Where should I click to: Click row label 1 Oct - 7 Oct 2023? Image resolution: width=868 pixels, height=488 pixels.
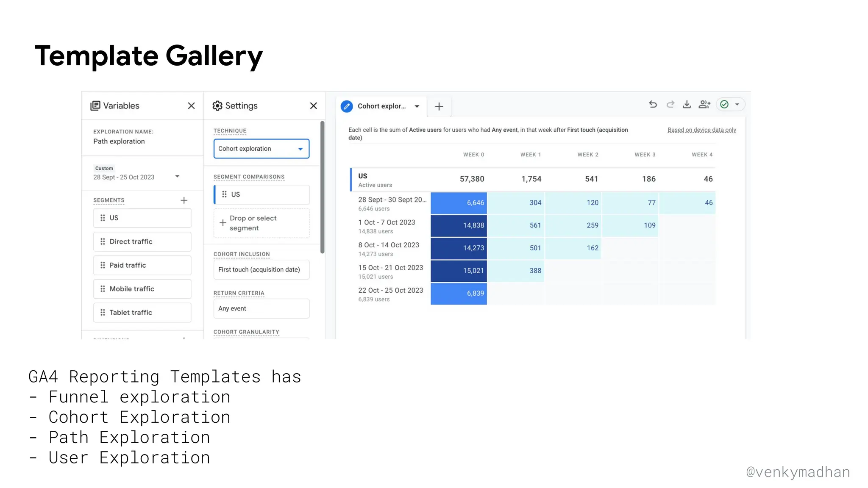(x=387, y=222)
